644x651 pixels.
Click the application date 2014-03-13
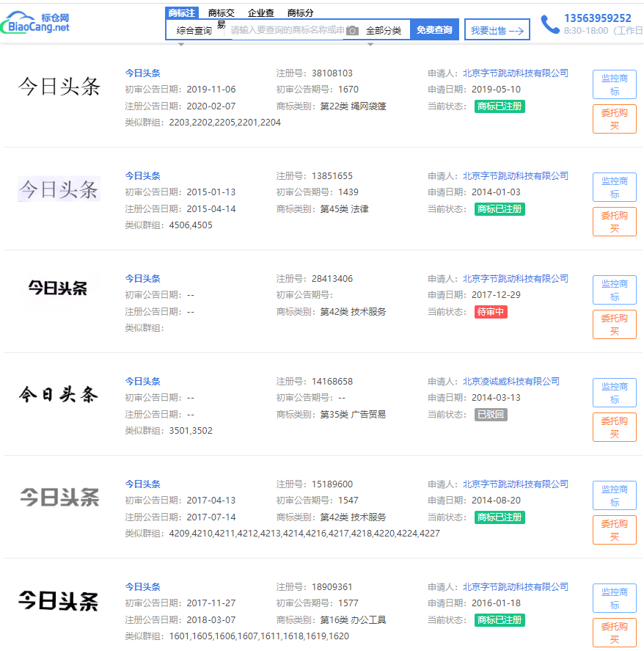[496, 398]
